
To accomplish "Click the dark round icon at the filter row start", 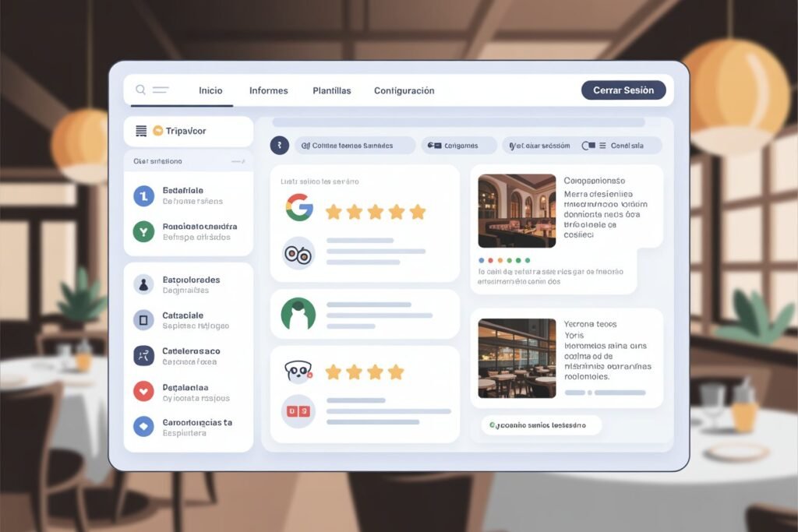I will 279,146.
